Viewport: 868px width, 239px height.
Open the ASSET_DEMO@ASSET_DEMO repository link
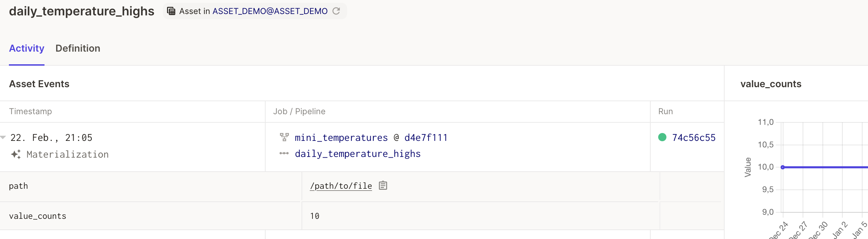pyautogui.click(x=270, y=11)
